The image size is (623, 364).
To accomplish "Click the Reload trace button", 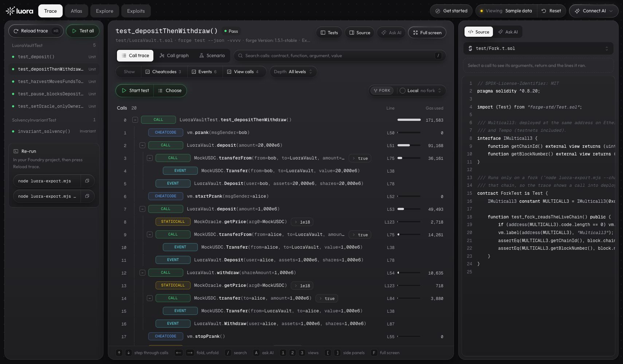I will coord(36,31).
